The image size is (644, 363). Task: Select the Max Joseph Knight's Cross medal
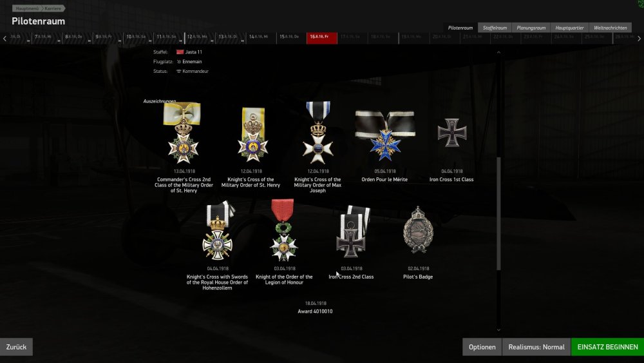(x=318, y=132)
